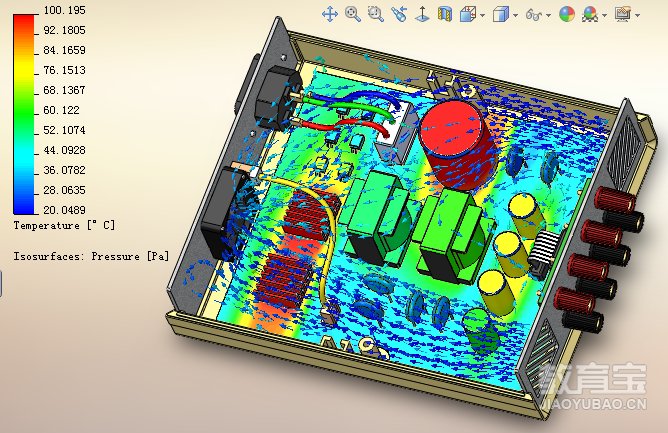
Task: Open the Hide/Show Items dropdown arrow
Action: [549, 15]
